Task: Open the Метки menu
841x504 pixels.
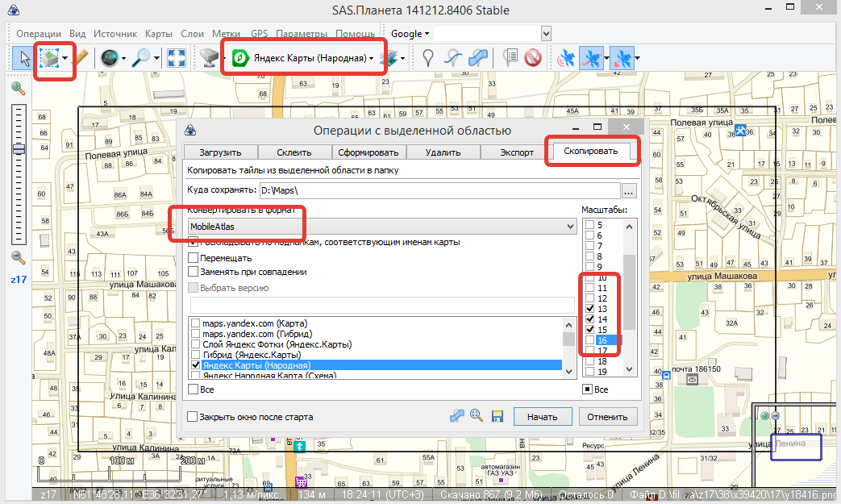Action: click(226, 34)
